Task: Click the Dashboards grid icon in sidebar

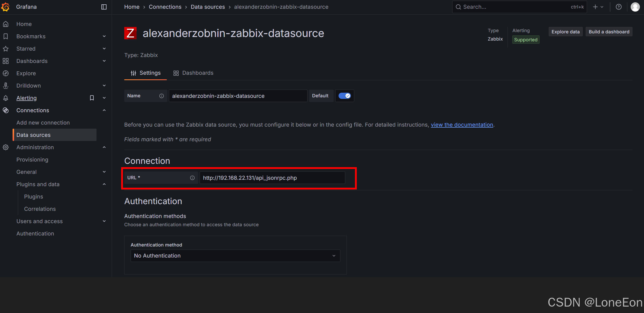Action: tap(6, 61)
